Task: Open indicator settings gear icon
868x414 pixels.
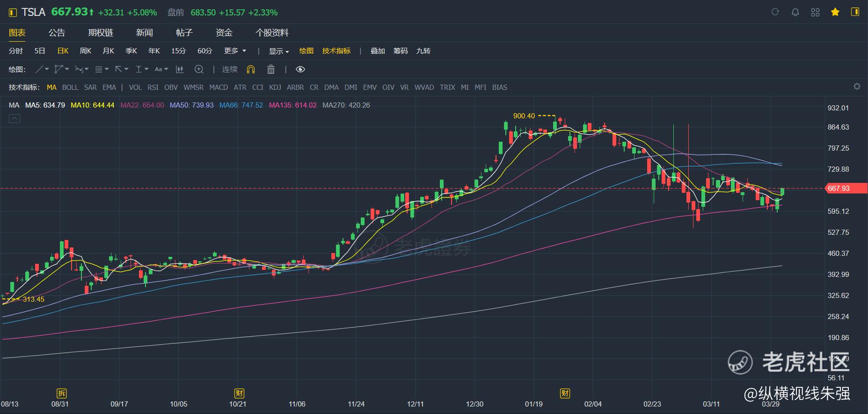Action: [857, 87]
